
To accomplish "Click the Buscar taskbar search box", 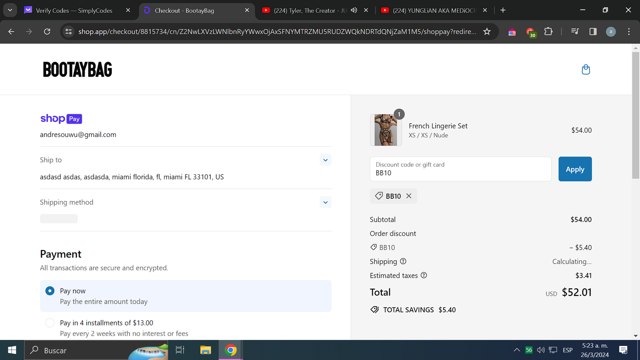I will coord(96,350).
